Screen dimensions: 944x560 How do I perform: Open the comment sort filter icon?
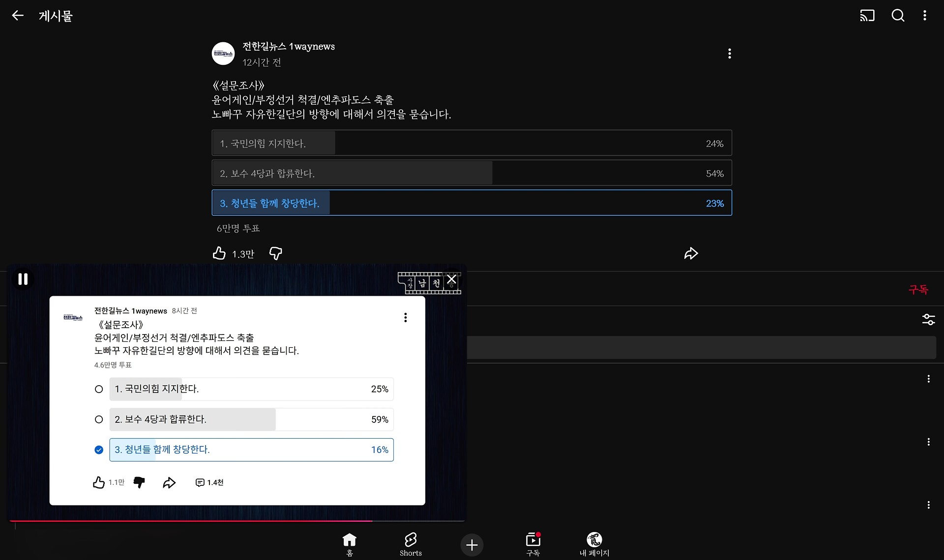pyautogui.click(x=928, y=320)
